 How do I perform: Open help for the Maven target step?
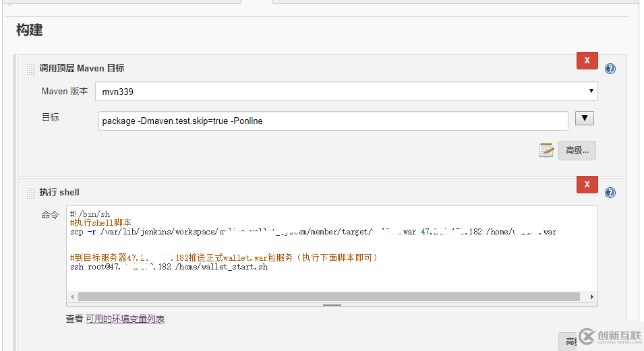click(610, 69)
